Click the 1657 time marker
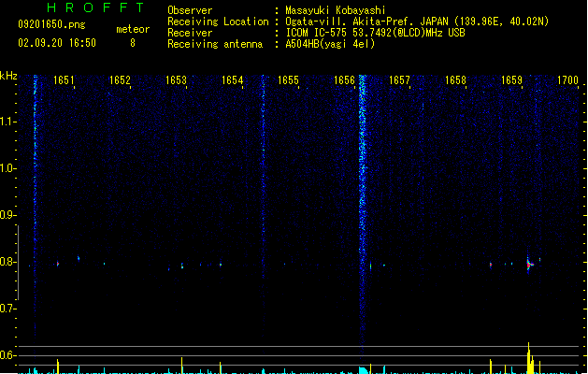Image resolution: width=588 pixels, height=374 pixels. [x=399, y=80]
